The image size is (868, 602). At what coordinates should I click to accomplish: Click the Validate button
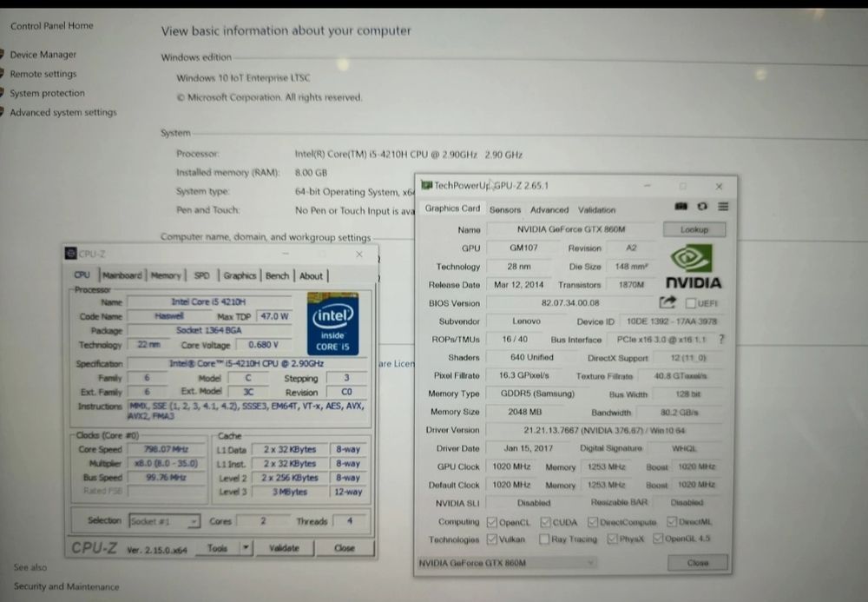[284, 548]
